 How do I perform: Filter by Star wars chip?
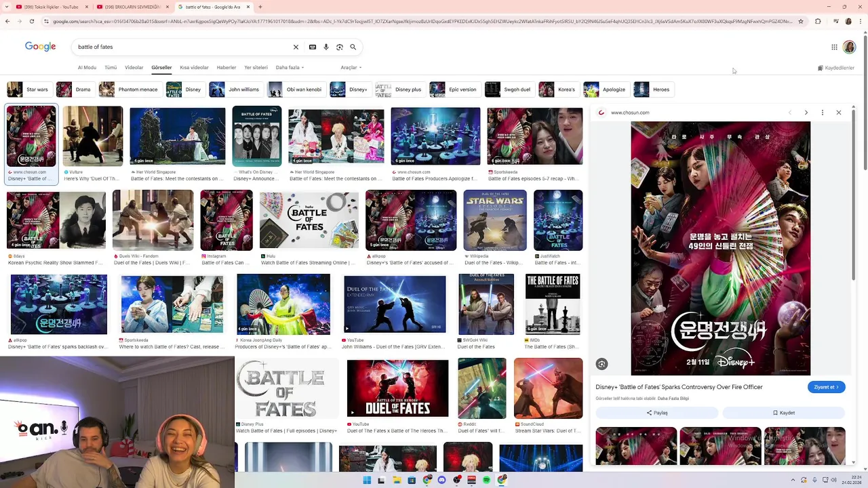(29, 89)
